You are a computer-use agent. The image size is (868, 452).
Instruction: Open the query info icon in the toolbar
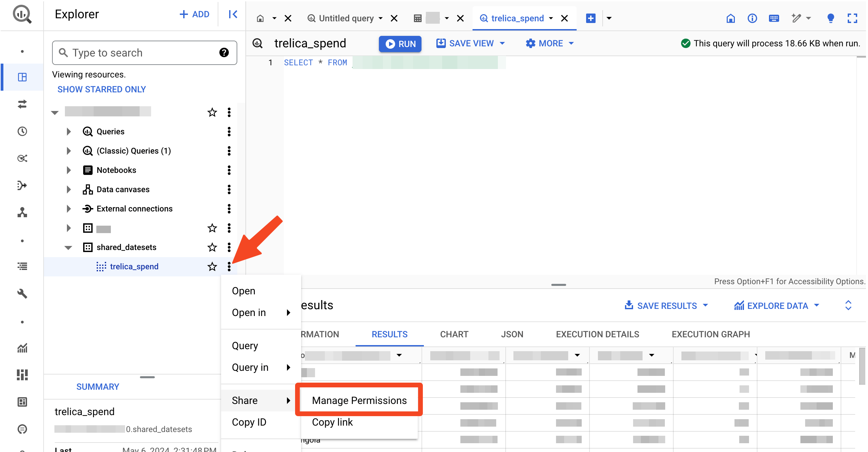[x=752, y=18]
